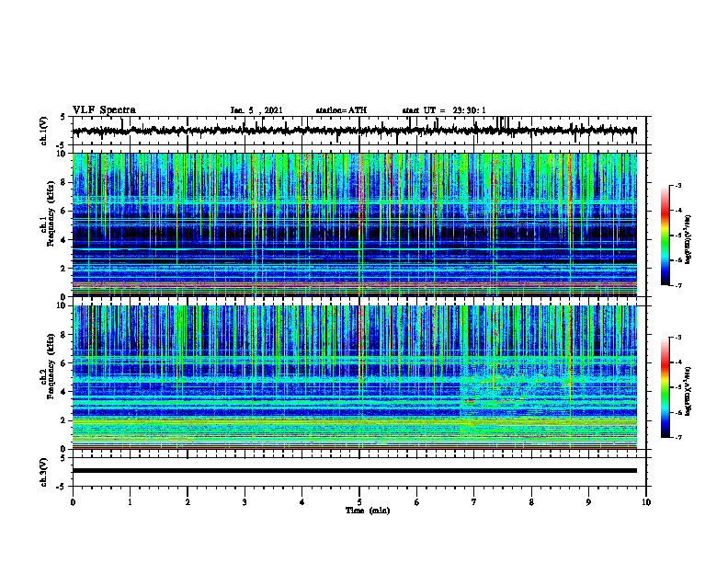This screenshot has width=728, height=563.
Task: Click the final time tick label "10"
Action: [646, 502]
